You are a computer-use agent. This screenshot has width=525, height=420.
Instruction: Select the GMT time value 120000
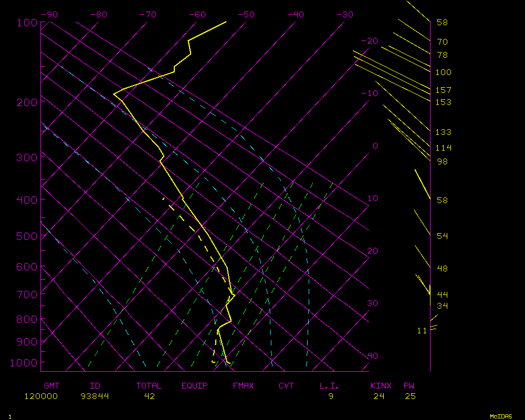[x=41, y=396]
